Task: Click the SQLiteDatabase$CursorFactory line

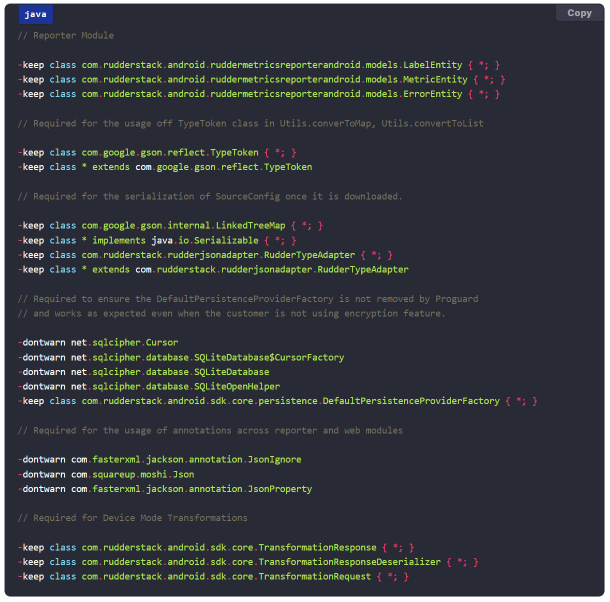Action: pos(181,357)
